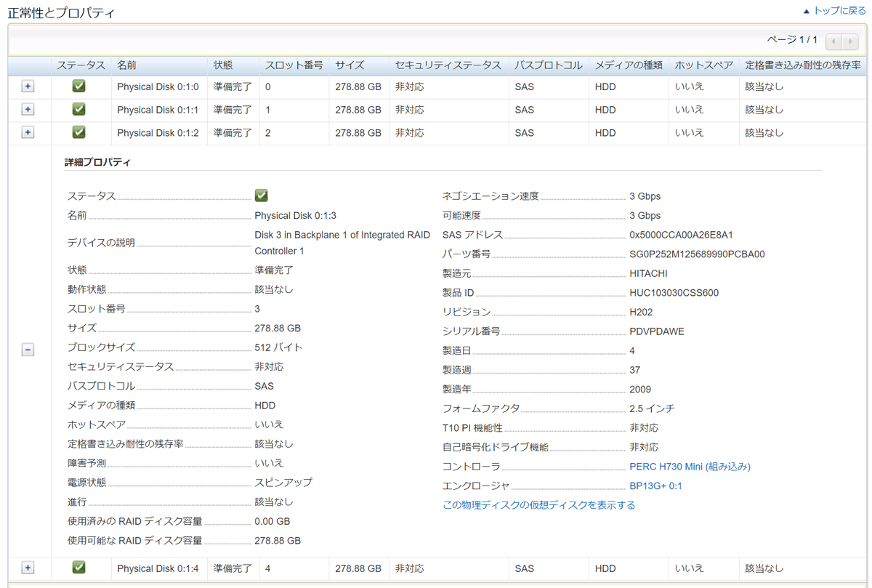Expand Physical Disk 0:1:1 details
This screenshot has width=872, height=588.
[28, 110]
